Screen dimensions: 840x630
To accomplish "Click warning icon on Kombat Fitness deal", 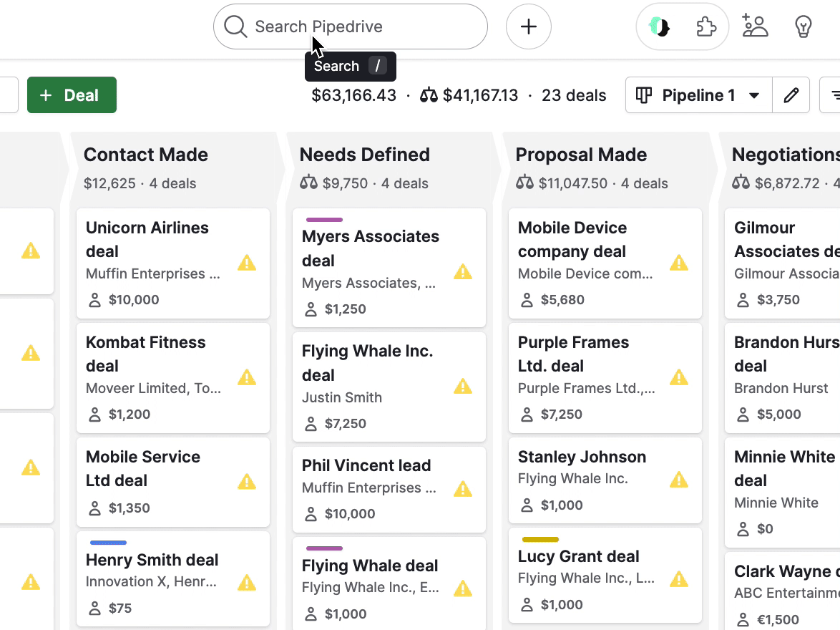I will coord(246,377).
